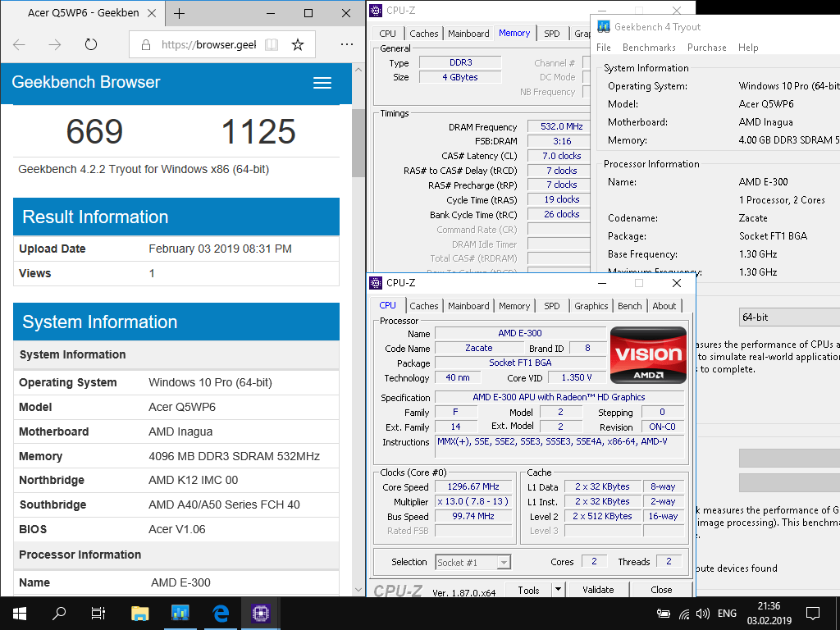Screen dimensions: 840x630
Task: Switch to About tab in front CPU-Z
Action: pyautogui.click(x=664, y=306)
